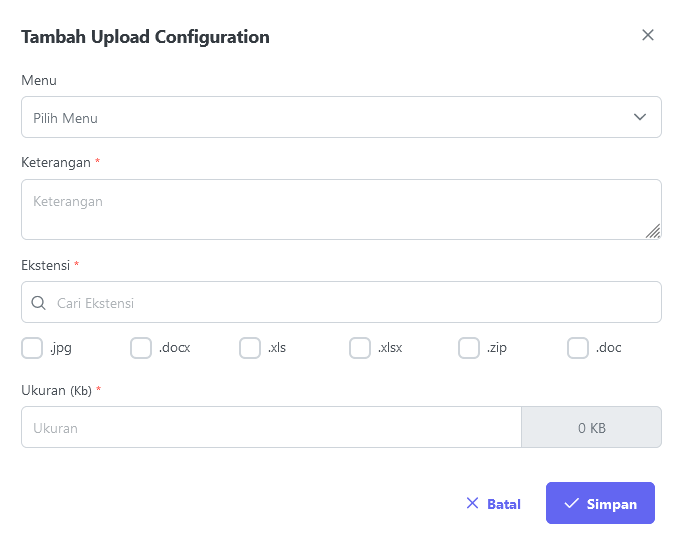Screen dimensions: 683x545
Task: Save configuration with Simpan button
Action: click(x=600, y=503)
